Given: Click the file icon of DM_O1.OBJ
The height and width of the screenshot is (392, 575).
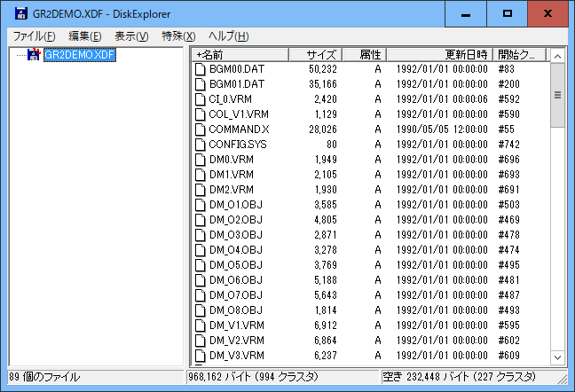Looking at the screenshot, I should pos(201,205).
